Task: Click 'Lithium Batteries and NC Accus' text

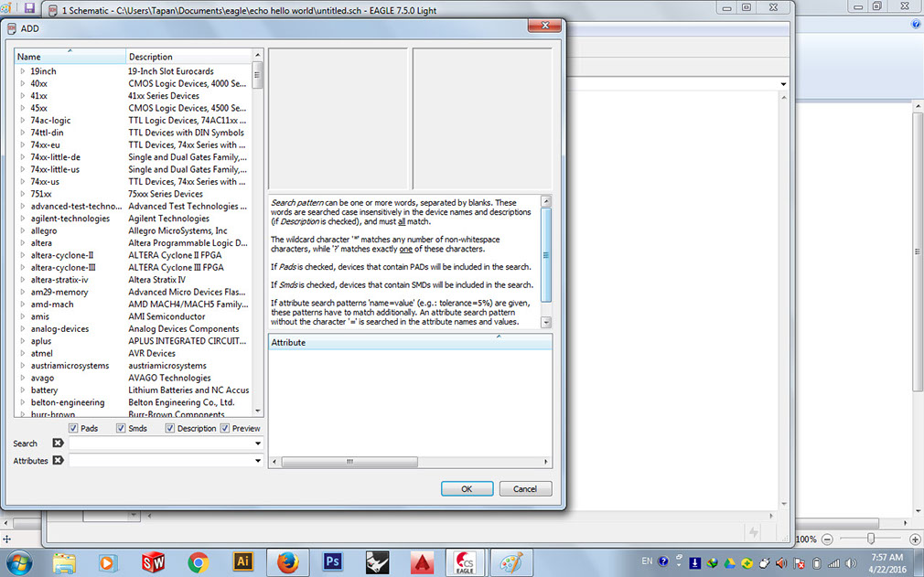Action: 188,390
